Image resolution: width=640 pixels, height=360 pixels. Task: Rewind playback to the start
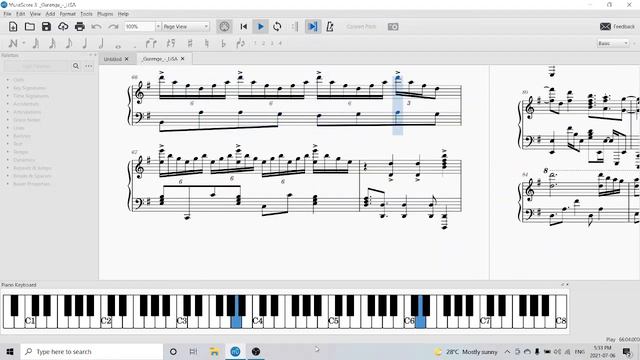point(244,27)
